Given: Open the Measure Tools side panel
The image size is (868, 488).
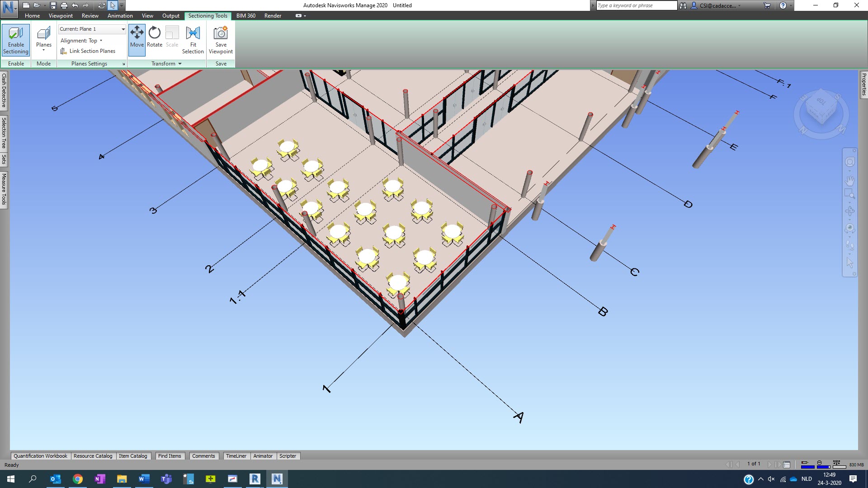Looking at the screenshot, I should click(x=4, y=189).
